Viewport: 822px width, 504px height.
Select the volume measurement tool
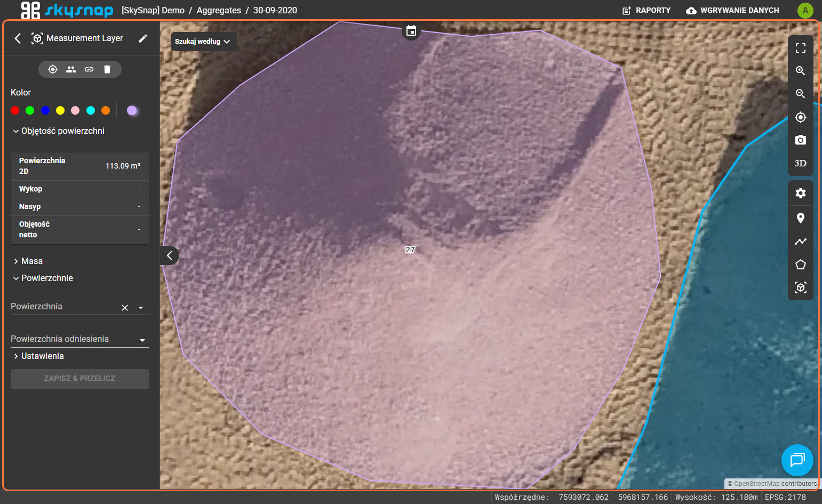pos(801,287)
